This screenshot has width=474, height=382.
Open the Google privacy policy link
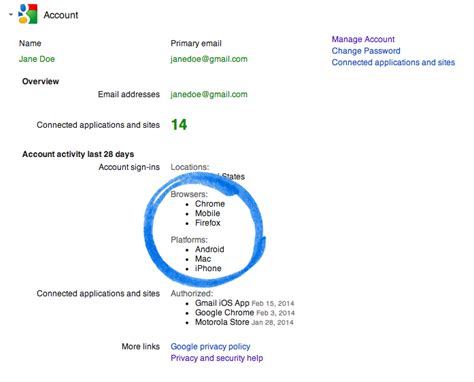click(x=210, y=347)
